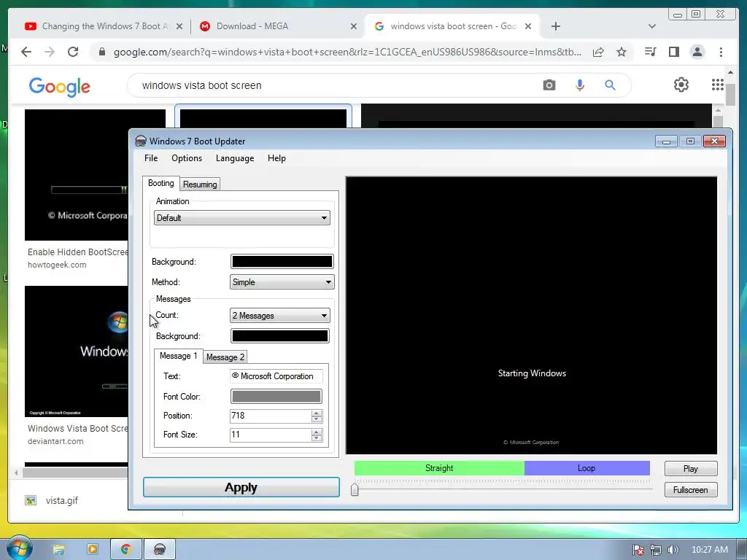Image resolution: width=747 pixels, height=560 pixels.
Task: Click the share page icon in address bar
Action: tap(598, 52)
